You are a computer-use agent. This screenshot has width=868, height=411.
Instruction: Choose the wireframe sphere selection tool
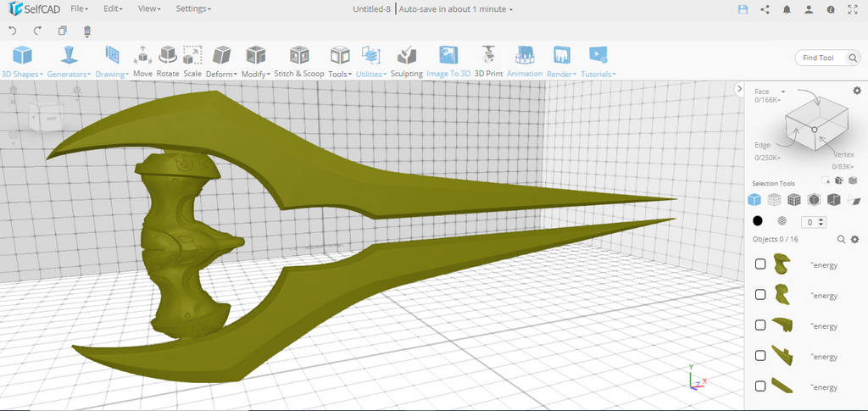774,200
